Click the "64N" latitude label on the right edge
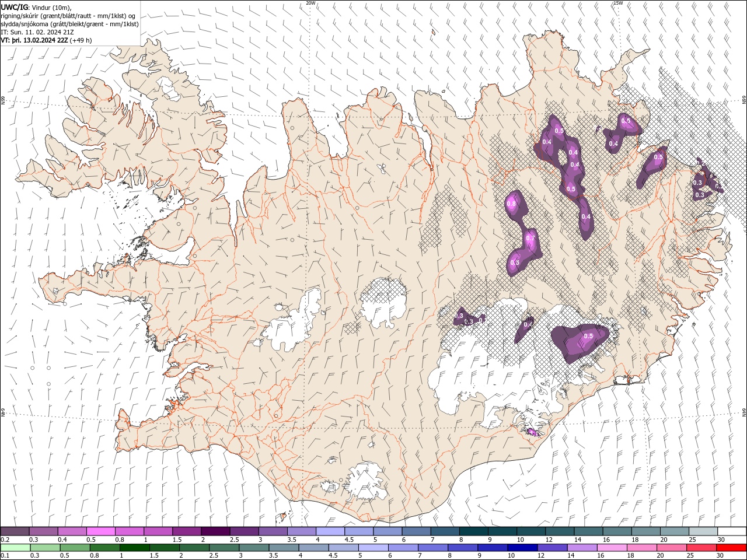This screenshot has width=747, height=560. (744, 412)
